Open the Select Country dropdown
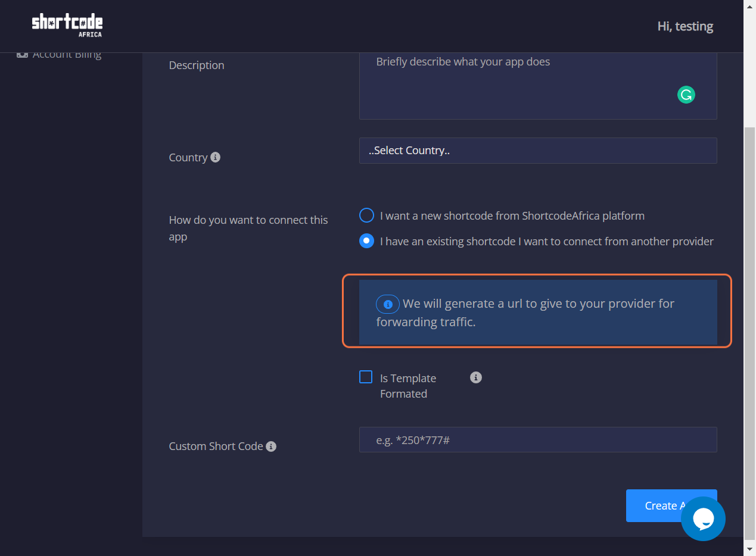Screen dimensions: 756x556 click(x=538, y=151)
